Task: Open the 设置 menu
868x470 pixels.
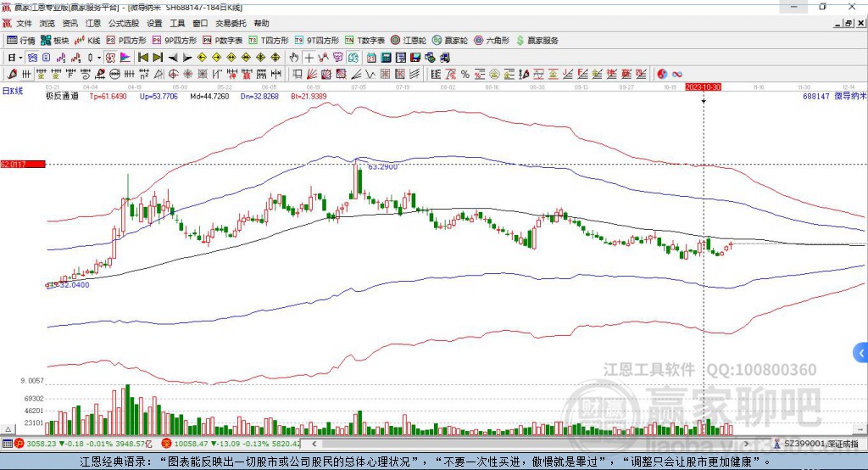Action: [x=154, y=23]
